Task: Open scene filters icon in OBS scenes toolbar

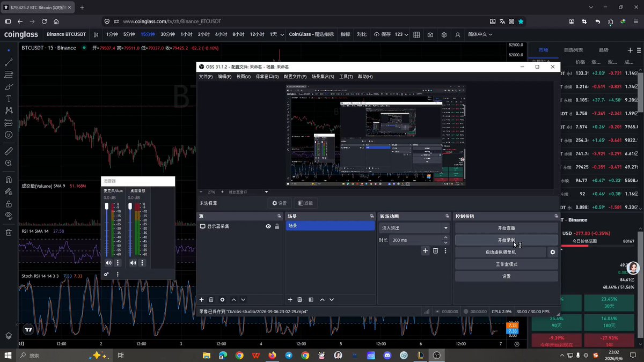Action: [311, 300]
